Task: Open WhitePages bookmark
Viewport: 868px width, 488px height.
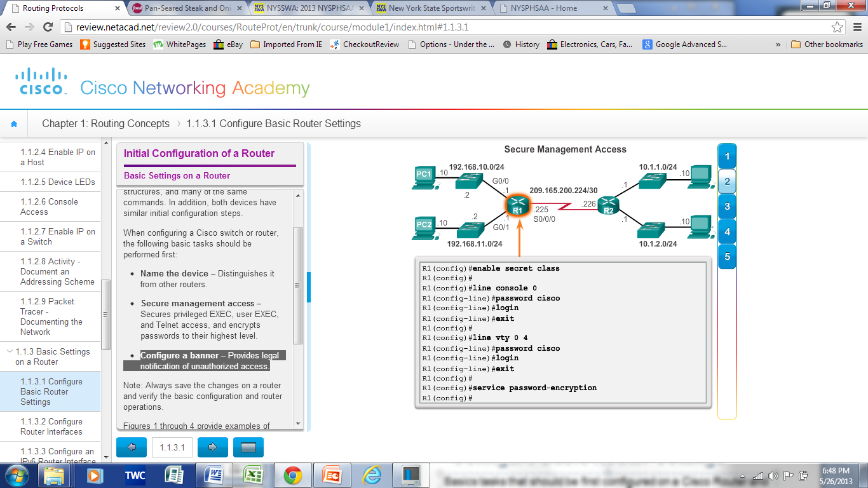Action: [x=180, y=44]
